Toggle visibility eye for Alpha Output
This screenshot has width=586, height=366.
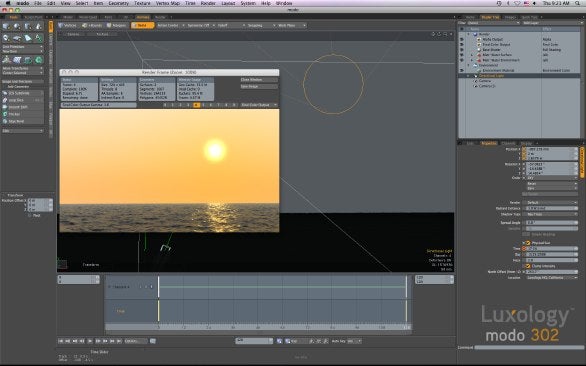(462, 39)
